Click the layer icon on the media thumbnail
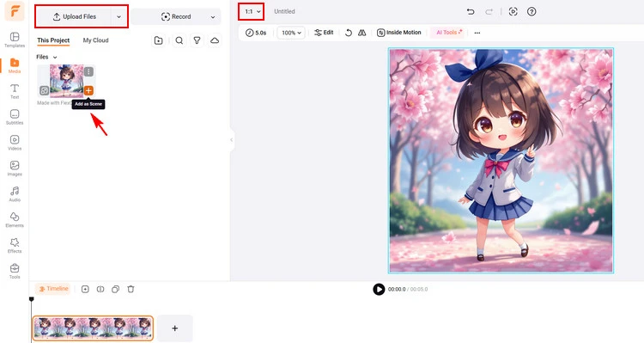644x343 pixels. tap(44, 90)
